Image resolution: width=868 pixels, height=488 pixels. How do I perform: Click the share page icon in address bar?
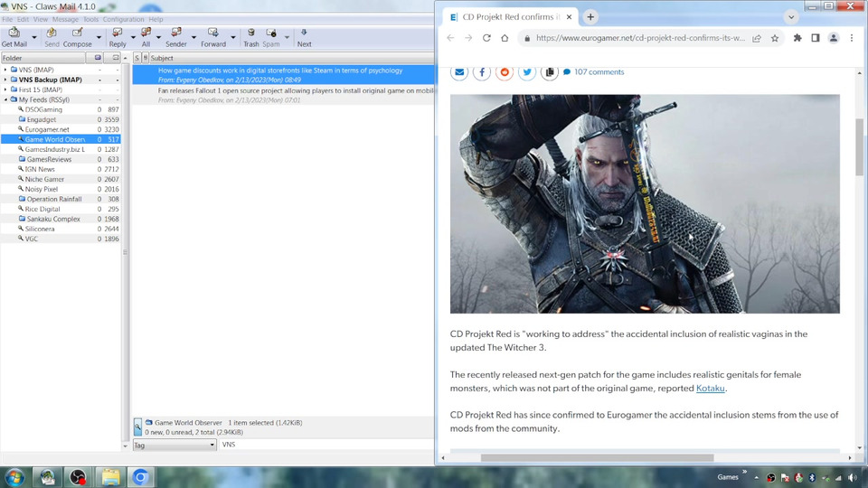coord(757,38)
